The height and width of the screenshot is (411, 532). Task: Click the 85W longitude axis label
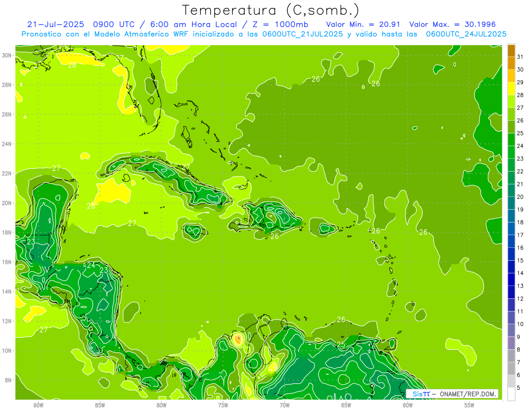100,405
